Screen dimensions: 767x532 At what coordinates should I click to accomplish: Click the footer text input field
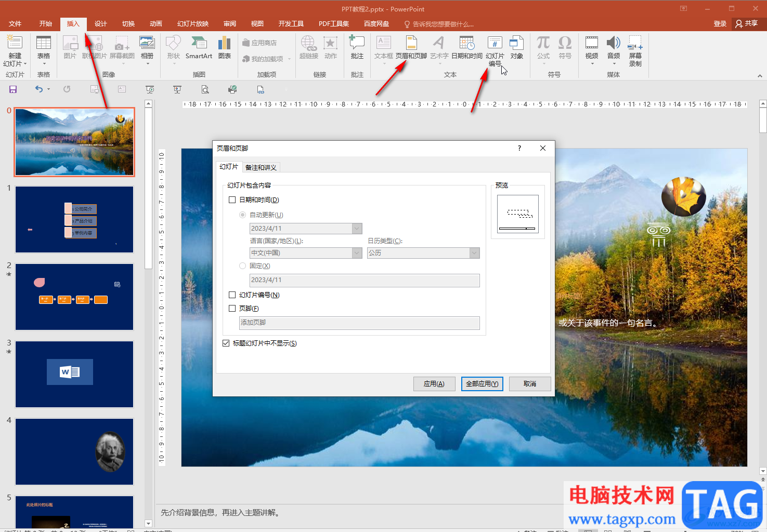359,323
